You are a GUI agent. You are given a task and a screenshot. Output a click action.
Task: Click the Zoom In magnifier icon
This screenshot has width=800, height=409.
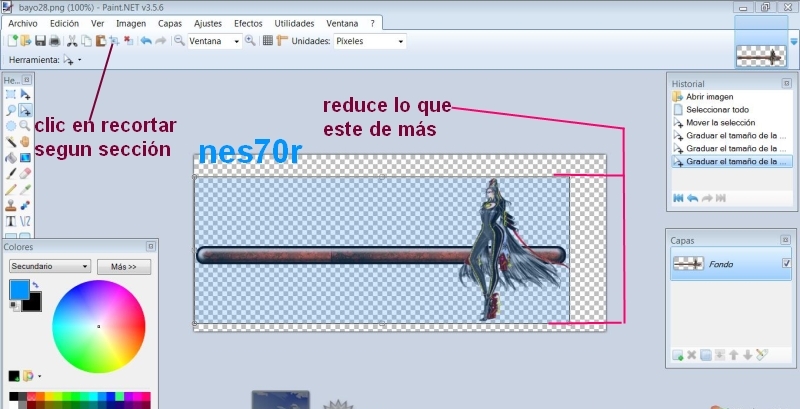(x=250, y=41)
